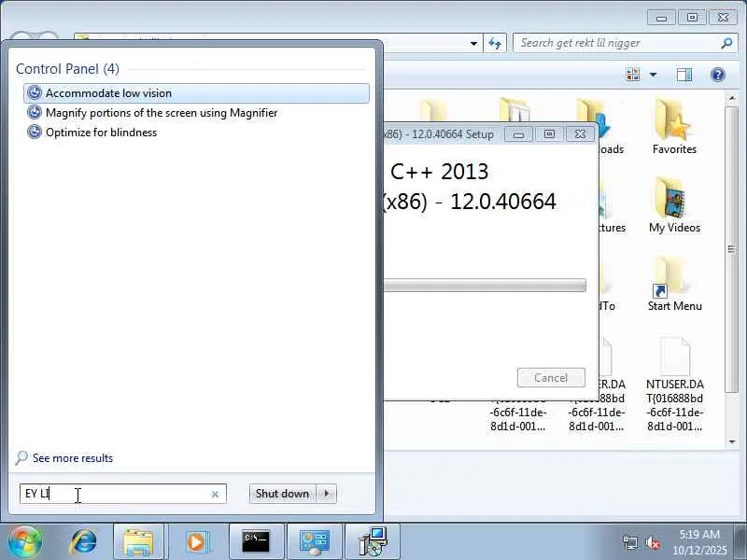Click the Show desktop strip on taskbar
The width and height of the screenshot is (747, 560).
click(741, 542)
